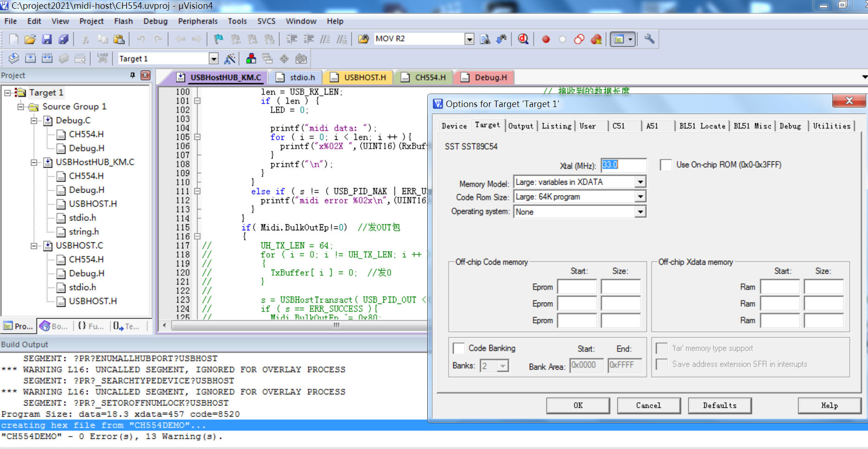Insert a breakpoint with the red dot icon
Viewport: 868px width, 449px height.
click(x=546, y=39)
